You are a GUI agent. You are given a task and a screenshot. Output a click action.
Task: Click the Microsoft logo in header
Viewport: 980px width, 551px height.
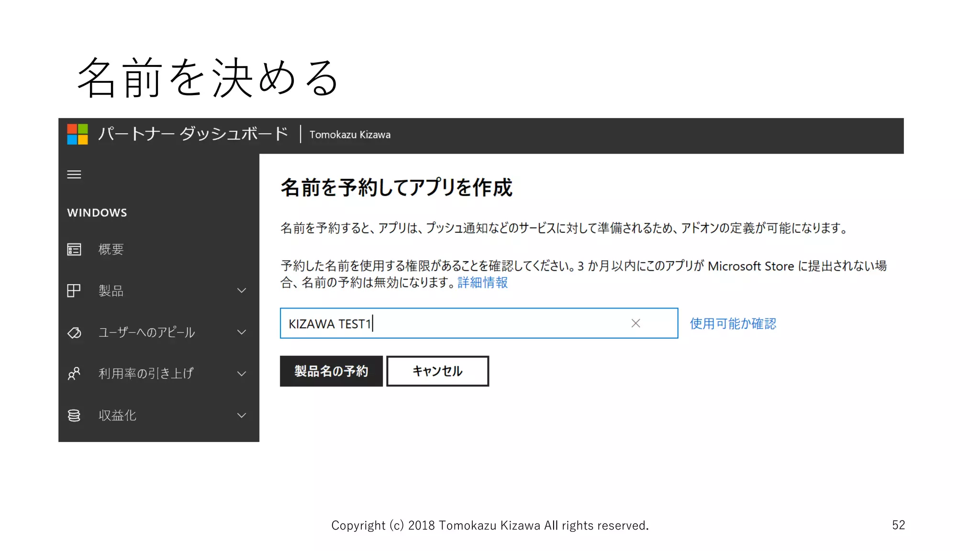78,134
